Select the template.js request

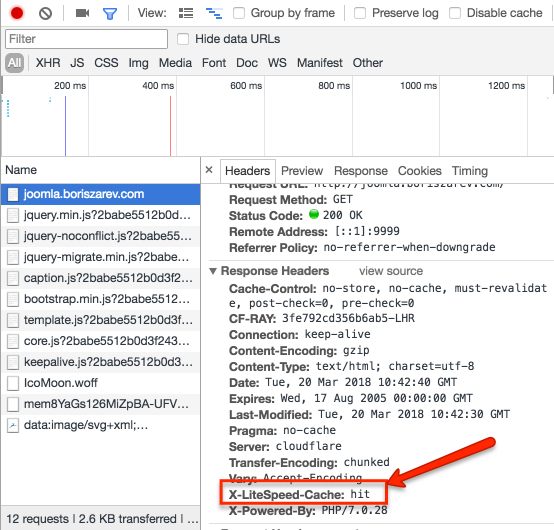[x=100, y=320]
